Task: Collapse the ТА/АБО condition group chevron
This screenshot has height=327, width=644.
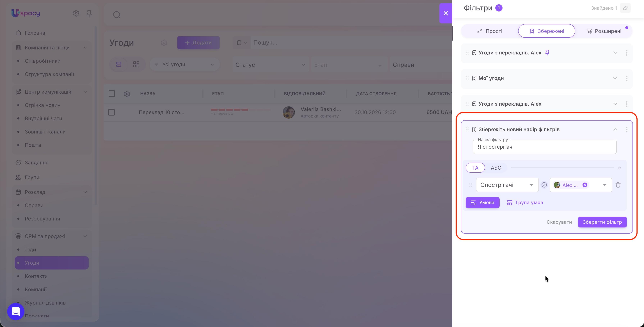Action: click(620, 168)
